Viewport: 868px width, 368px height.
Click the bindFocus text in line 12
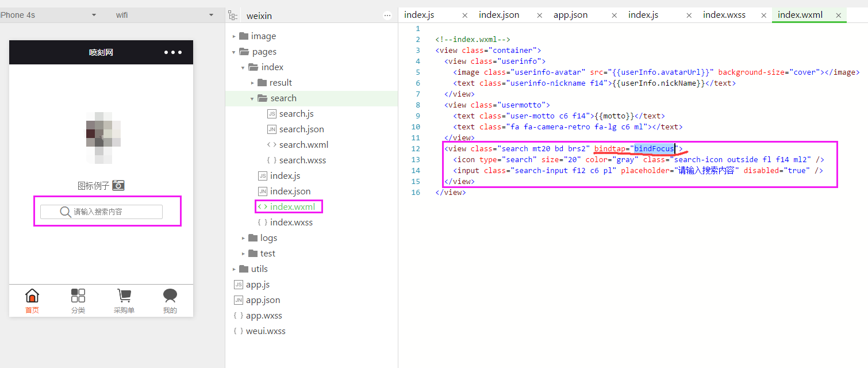[x=654, y=149]
